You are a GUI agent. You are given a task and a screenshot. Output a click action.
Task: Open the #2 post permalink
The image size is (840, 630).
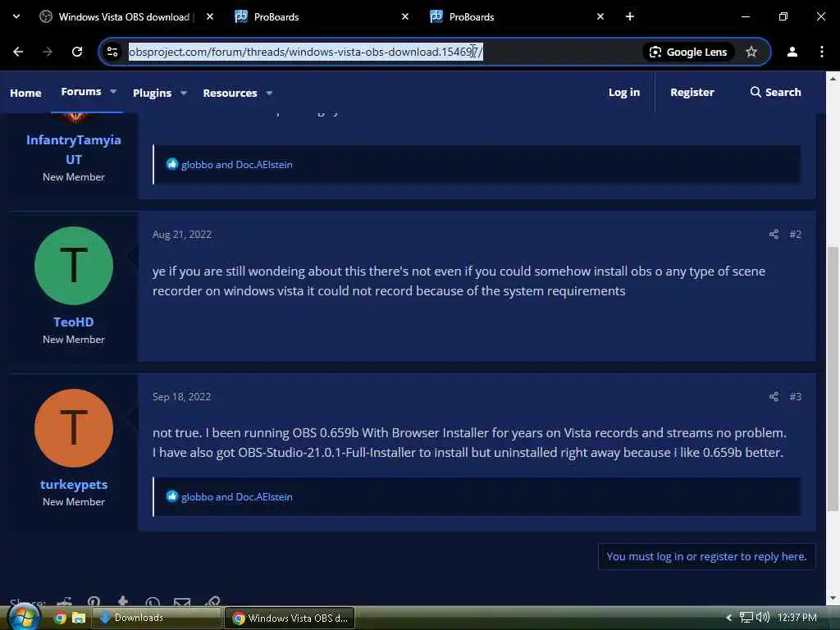coord(795,234)
